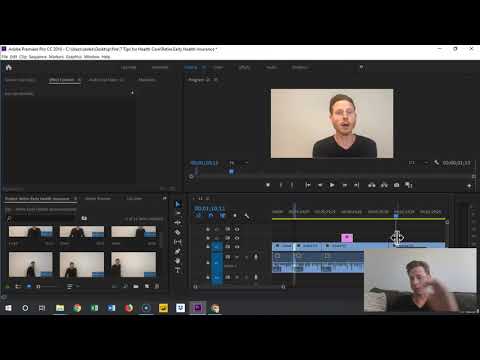Select the Track Select Forward tool

178,213
